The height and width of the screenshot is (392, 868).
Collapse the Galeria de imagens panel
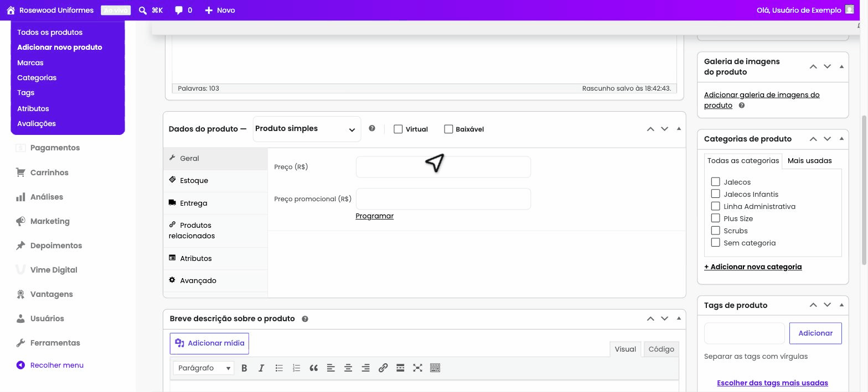click(x=841, y=66)
